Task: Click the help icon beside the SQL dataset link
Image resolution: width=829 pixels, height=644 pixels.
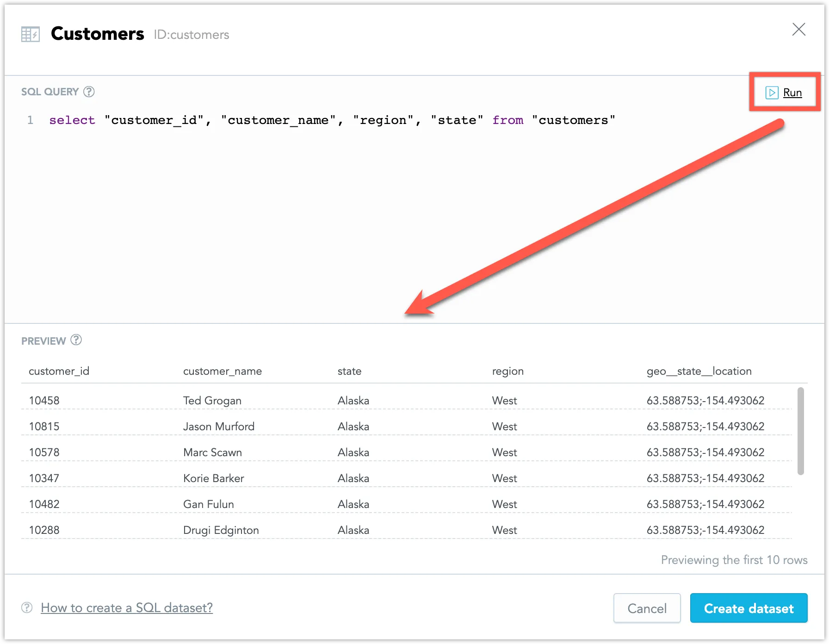Action: pyautogui.click(x=26, y=608)
